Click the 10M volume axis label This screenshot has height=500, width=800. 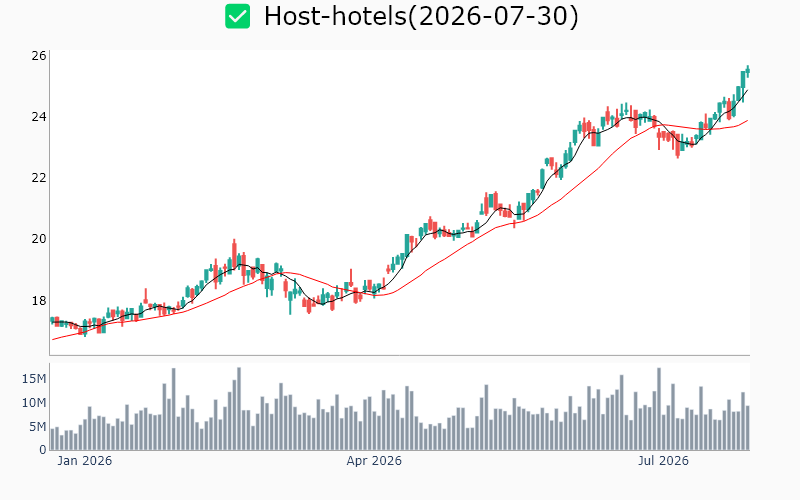click(x=34, y=403)
